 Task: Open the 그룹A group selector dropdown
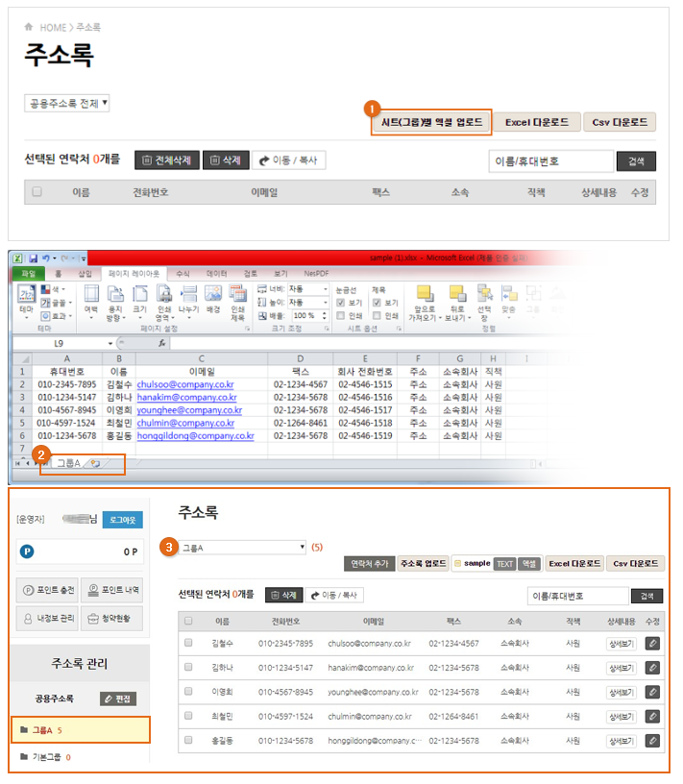(x=243, y=548)
